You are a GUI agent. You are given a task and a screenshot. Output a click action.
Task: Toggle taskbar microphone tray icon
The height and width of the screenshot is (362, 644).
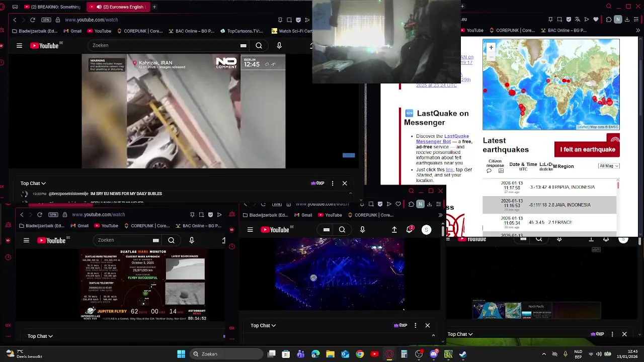(x=566, y=354)
